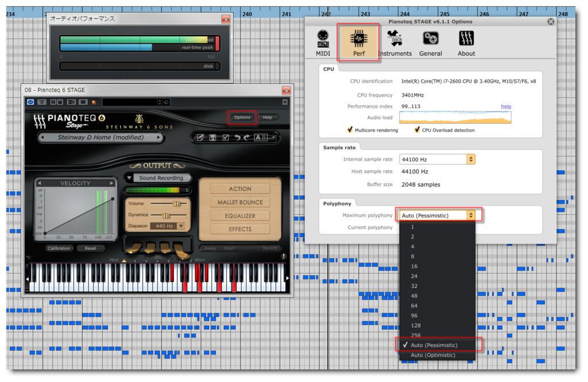588x382 pixels.
Task: Switch velocity panel to next with right arrow
Action: pyautogui.click(x=111, y=183)
